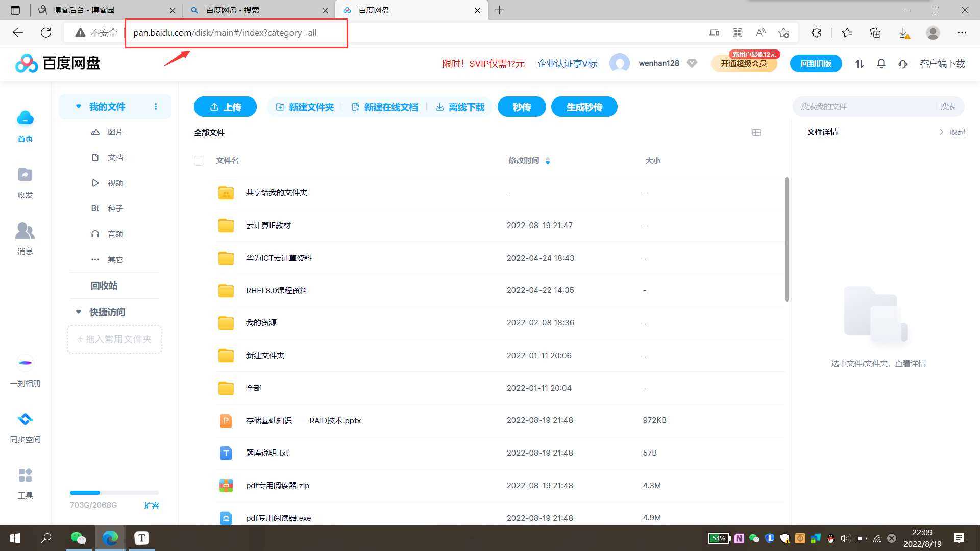
Task: Open Typora from the taskbar
Action: click(x=141, y=538)
